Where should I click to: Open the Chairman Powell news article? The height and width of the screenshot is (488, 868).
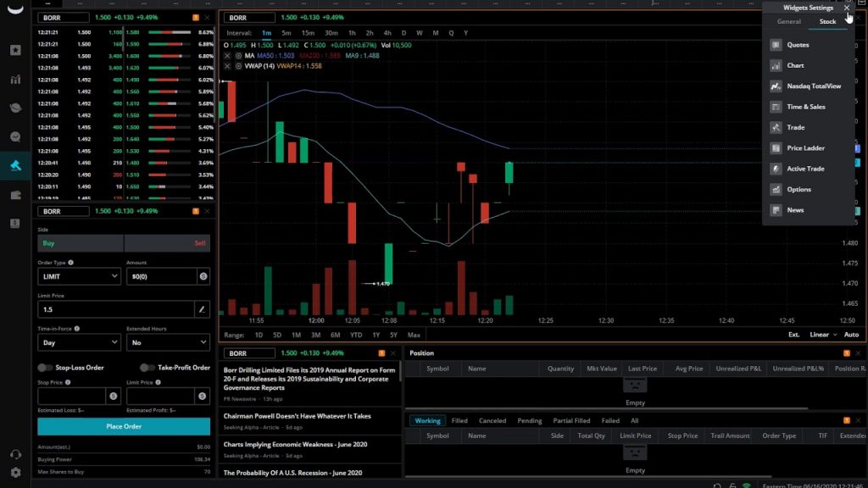[x=297, y=416]
